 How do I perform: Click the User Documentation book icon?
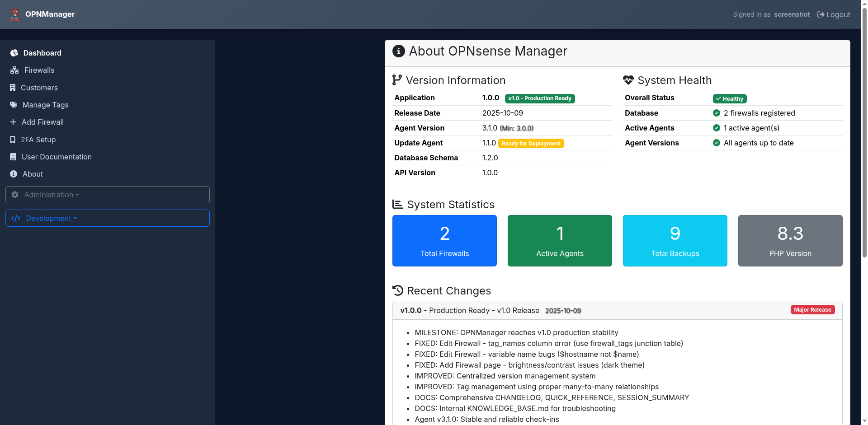point(13,157)
